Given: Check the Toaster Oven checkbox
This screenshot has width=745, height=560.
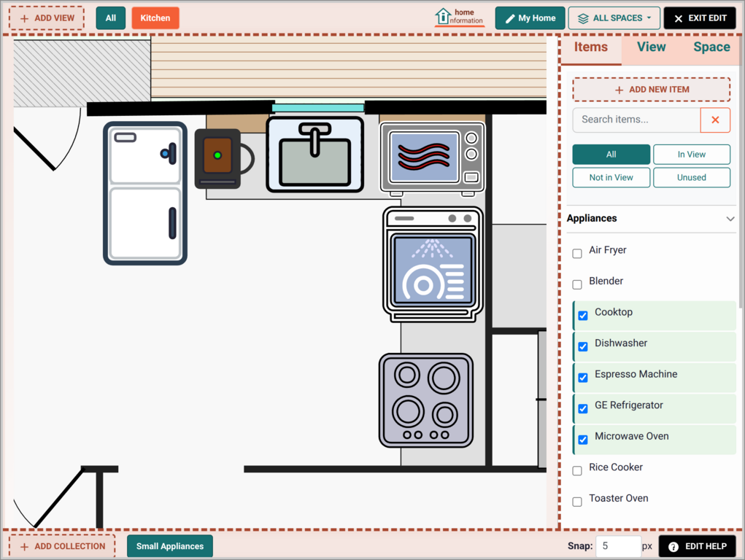Looking at the screenshot, I should (x=576, y=502).
